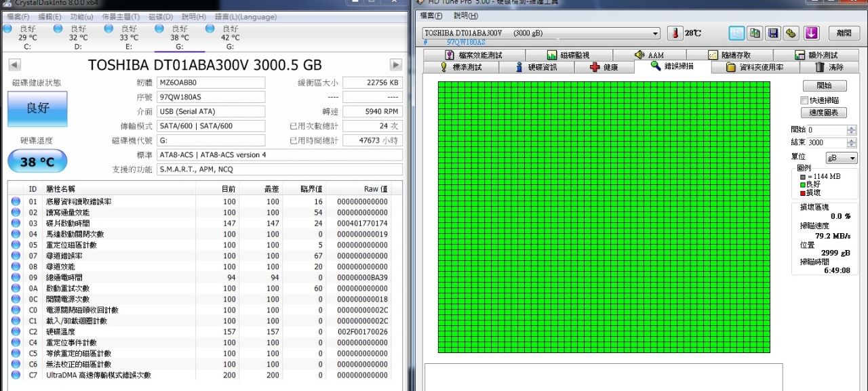
Task: Select the C: drive status orb at 29 °C
Action: coord(7,29)
